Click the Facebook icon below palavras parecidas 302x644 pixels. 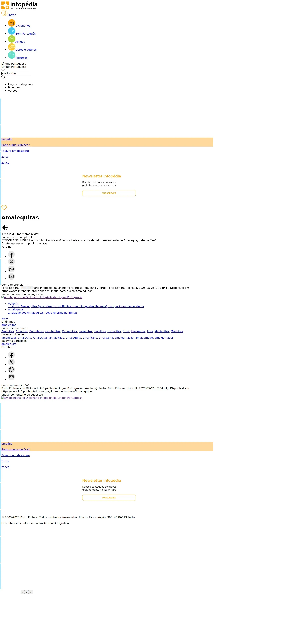[11, 355]
